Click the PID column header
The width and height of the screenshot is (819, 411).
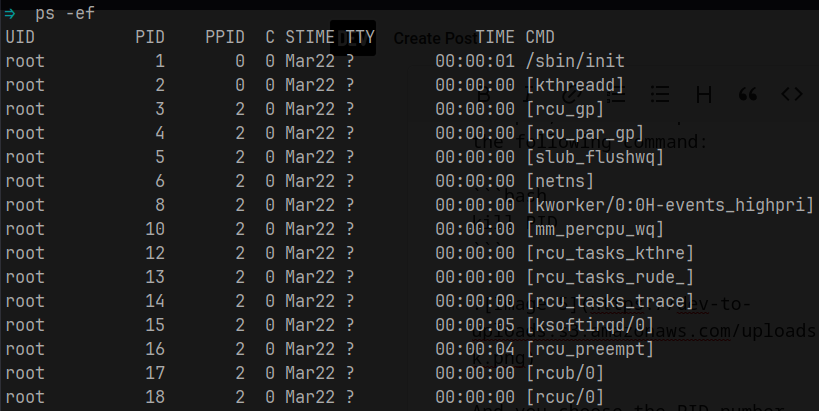[150, 37]
